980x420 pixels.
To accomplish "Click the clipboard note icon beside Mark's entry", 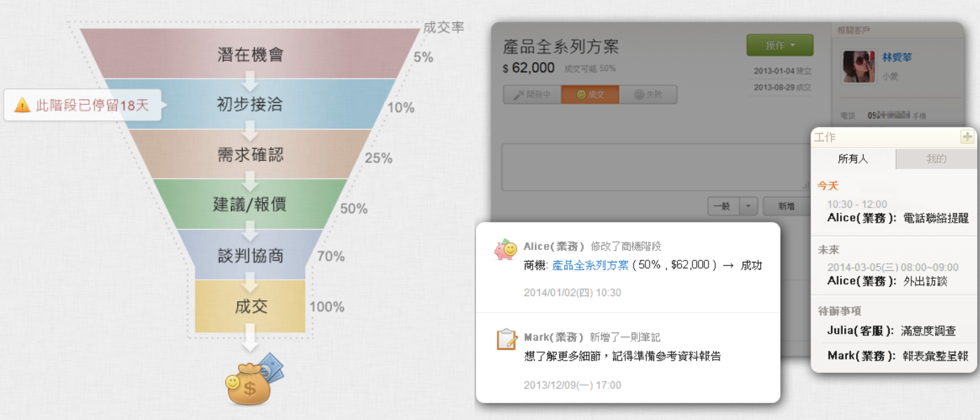I will (507, 339).
